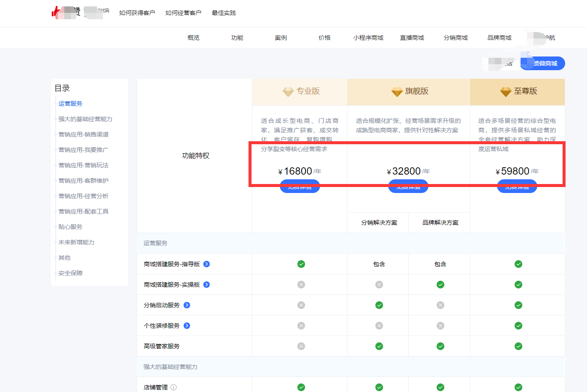Screen dimensions: 587x392
Task: Select the 专业版 diamond icon
Action: [x=288, y=92]
